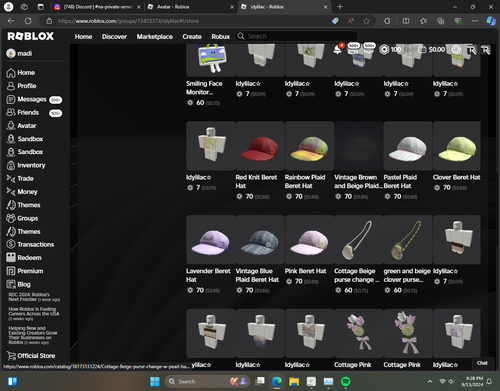The image size is (500, 391).
Task: Click the Robux balance icon showing 100
Action: [x=384, y=50]
